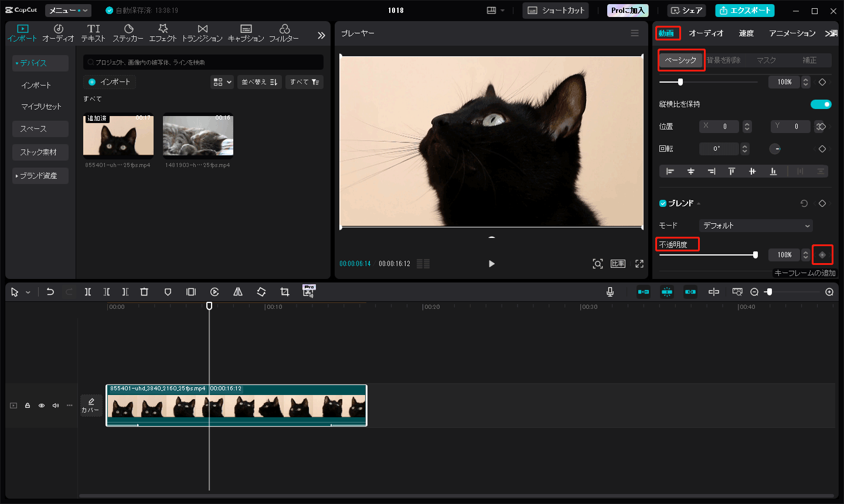
Task: Click the player focus zoom icon
Action: click(x=598, y=264)
